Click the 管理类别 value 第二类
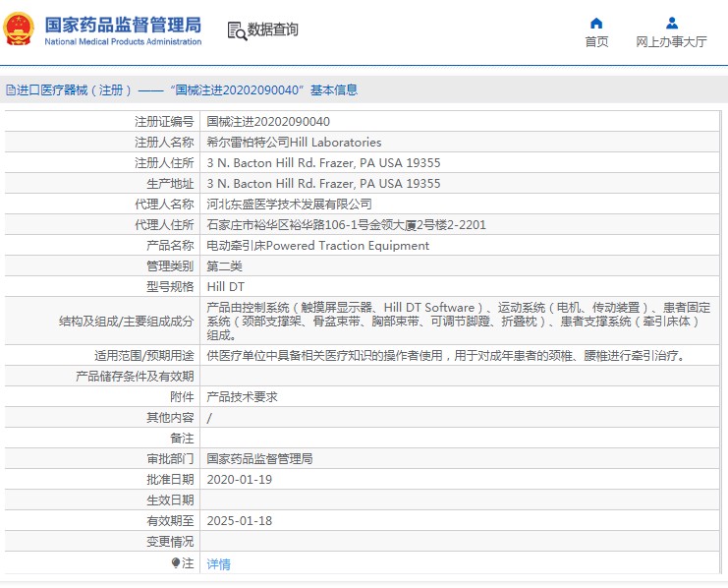The image size is (728, 588). pos(224,266)
